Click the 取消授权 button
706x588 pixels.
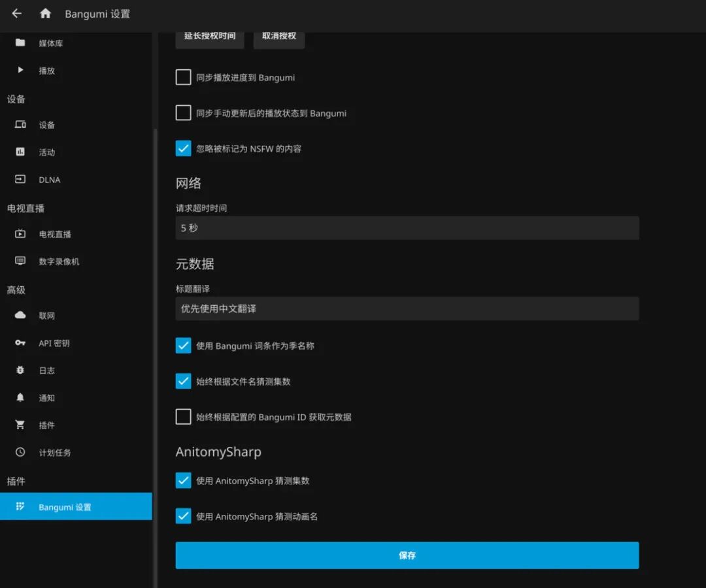point(279,39)
